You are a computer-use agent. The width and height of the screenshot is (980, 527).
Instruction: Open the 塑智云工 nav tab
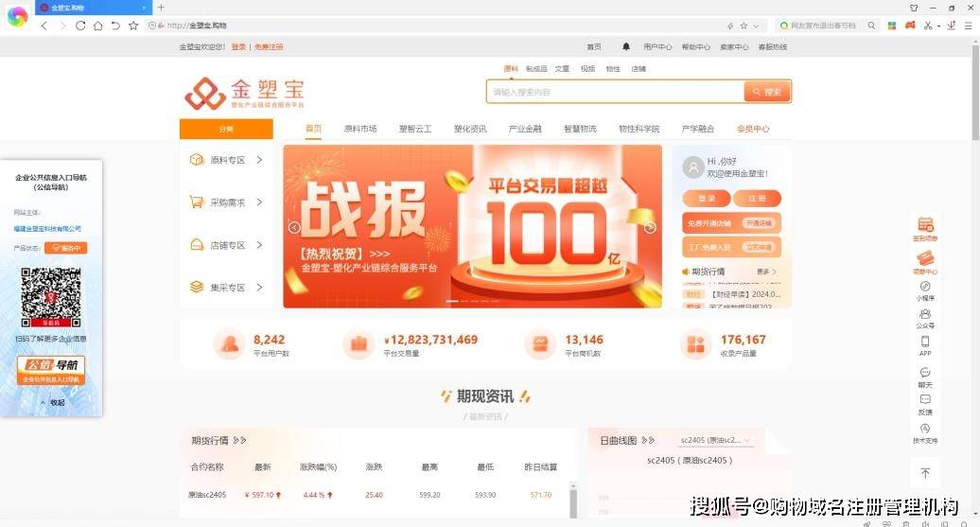(x=415, y=129)
